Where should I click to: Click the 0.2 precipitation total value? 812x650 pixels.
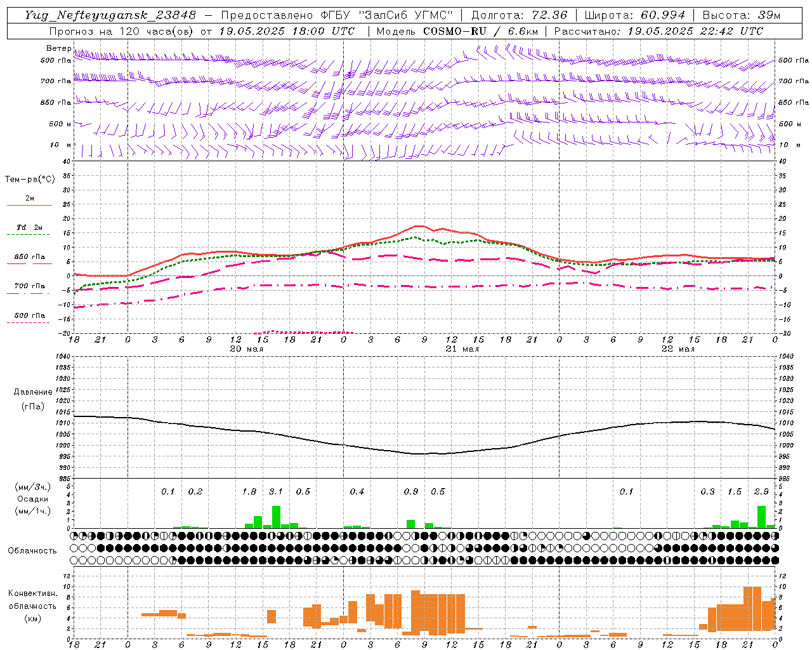point(195,491)
